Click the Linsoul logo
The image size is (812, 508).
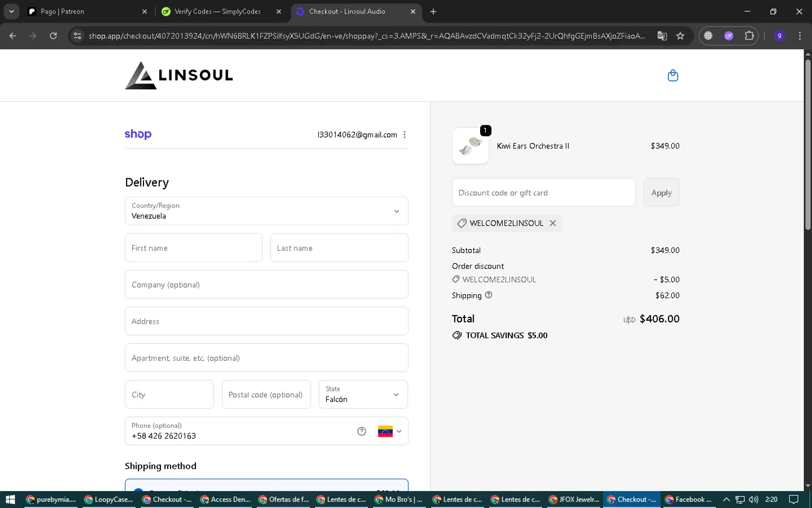[179, 75]
